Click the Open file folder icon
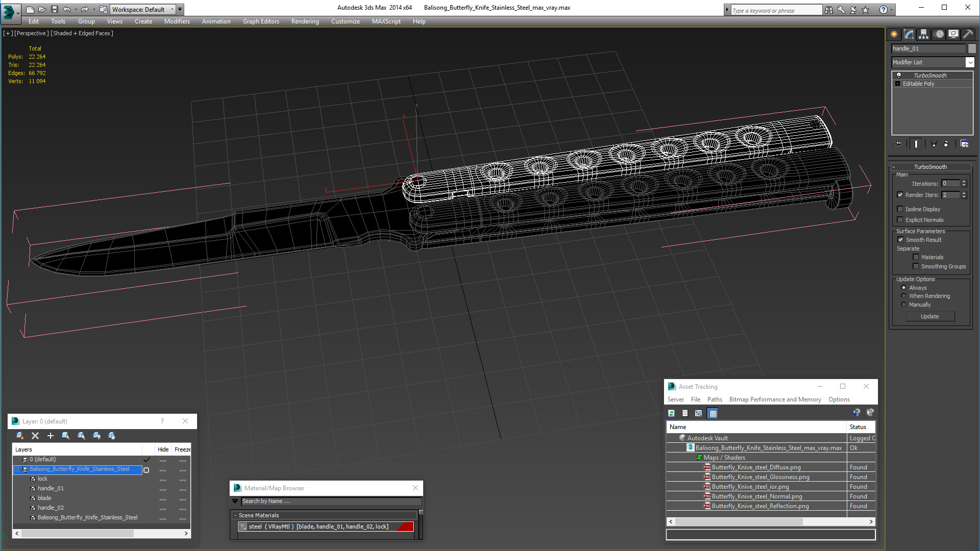Screen dimensions: 980x551 (x=42, y=9)
